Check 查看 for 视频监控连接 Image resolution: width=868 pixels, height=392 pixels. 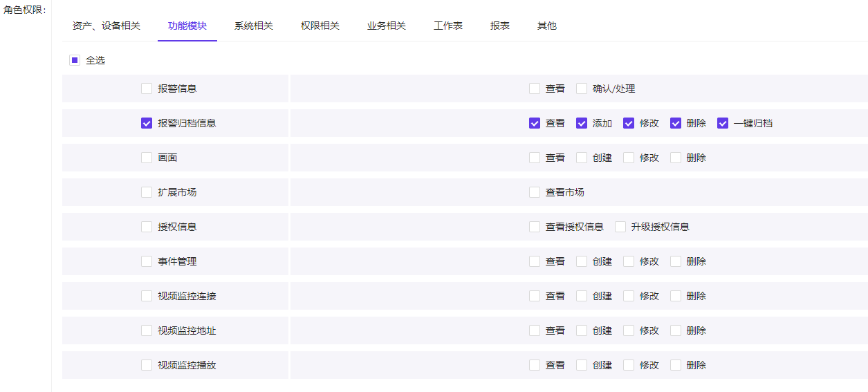coord(535,296)
